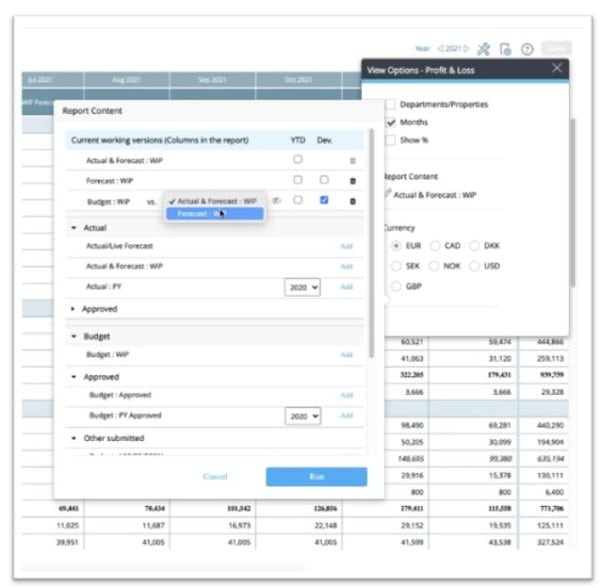Open the tools wrench icon in toolbar
Image resolution: width=600 pixels, height=588 pixels.
click(484, 48)
